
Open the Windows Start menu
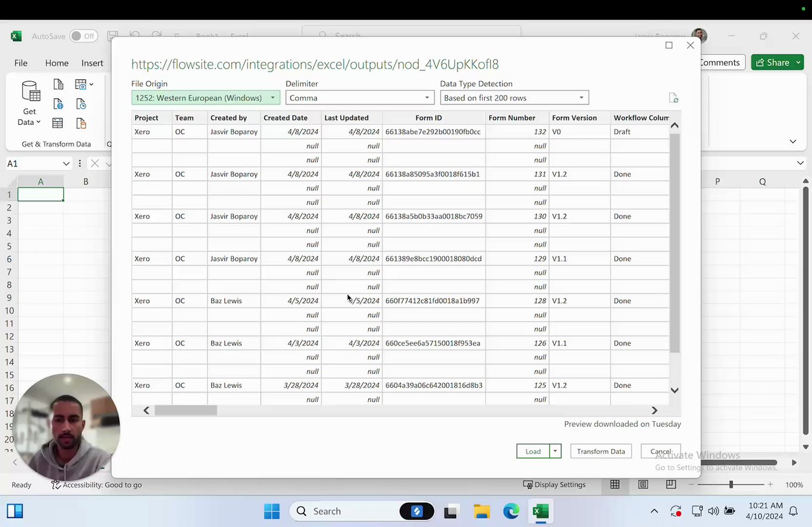click(272, 511)
